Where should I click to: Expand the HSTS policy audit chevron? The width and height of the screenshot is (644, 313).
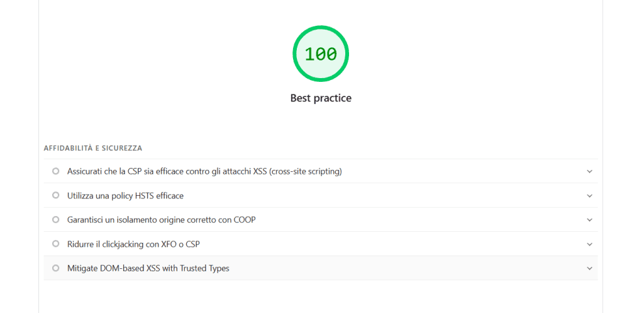pyautogui.click(x=589, y=195)
